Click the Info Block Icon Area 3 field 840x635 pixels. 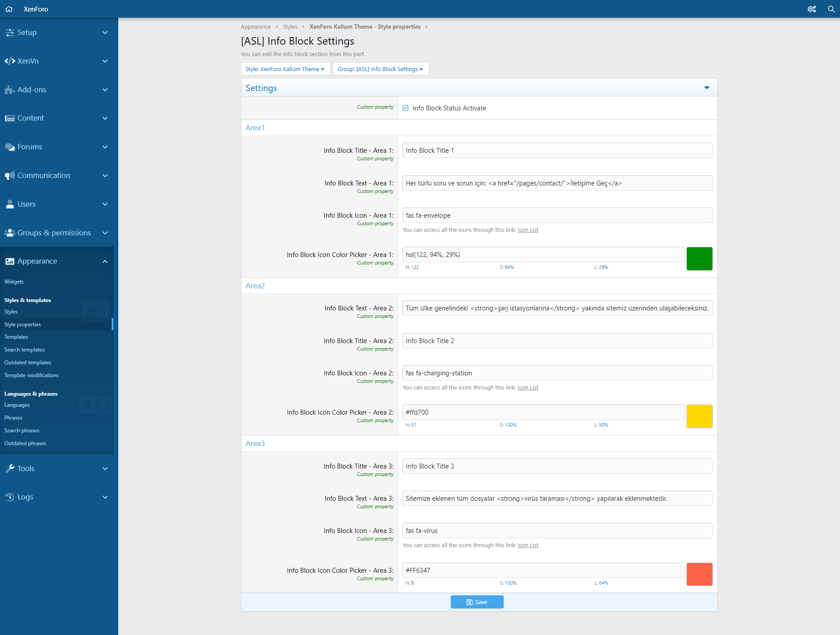(557, 531)
